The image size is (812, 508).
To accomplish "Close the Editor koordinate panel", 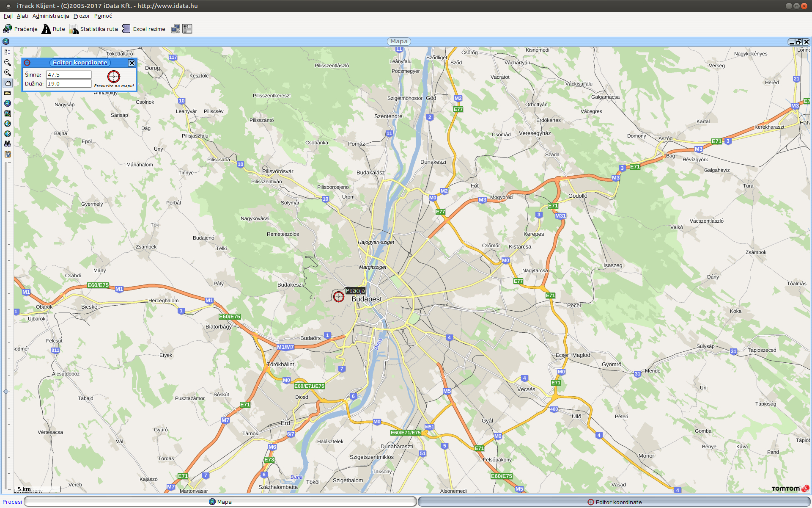I will coord(132,63).
